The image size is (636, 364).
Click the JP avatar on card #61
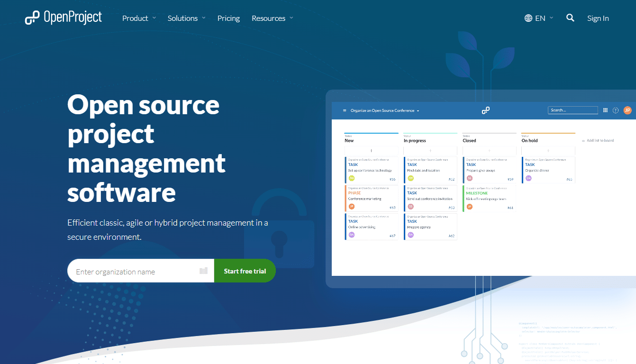[x=470, y=207]
